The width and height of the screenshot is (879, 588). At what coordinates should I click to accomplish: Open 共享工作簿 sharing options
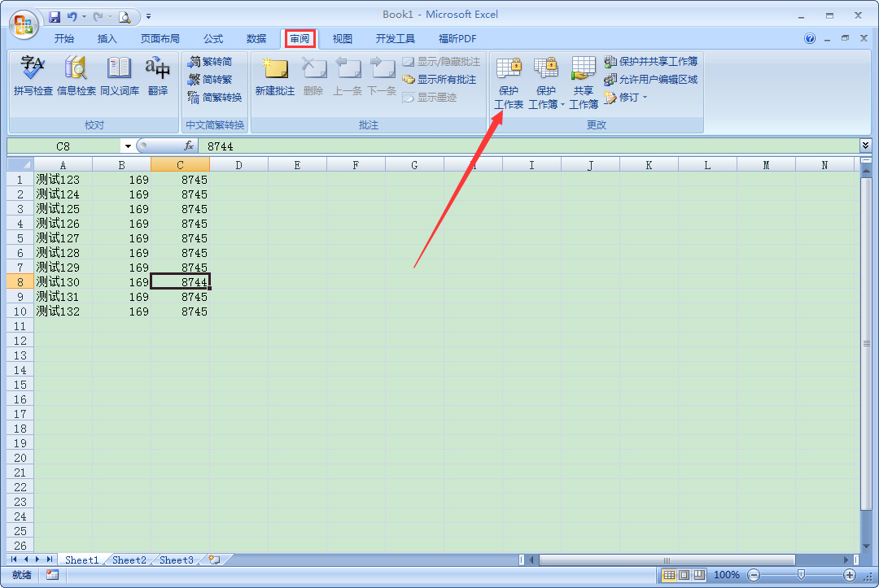click(583, 81)
